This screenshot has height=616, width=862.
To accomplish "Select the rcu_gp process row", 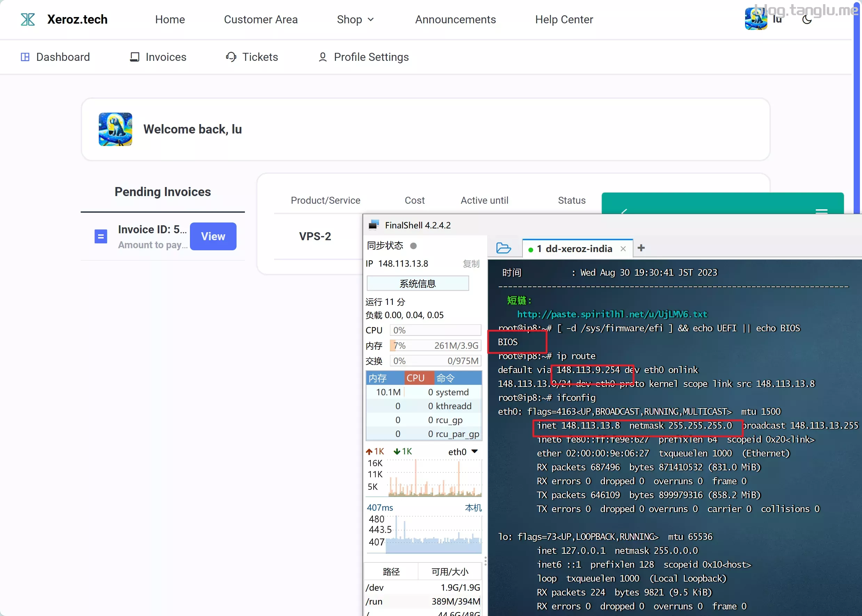I will 424,420.
